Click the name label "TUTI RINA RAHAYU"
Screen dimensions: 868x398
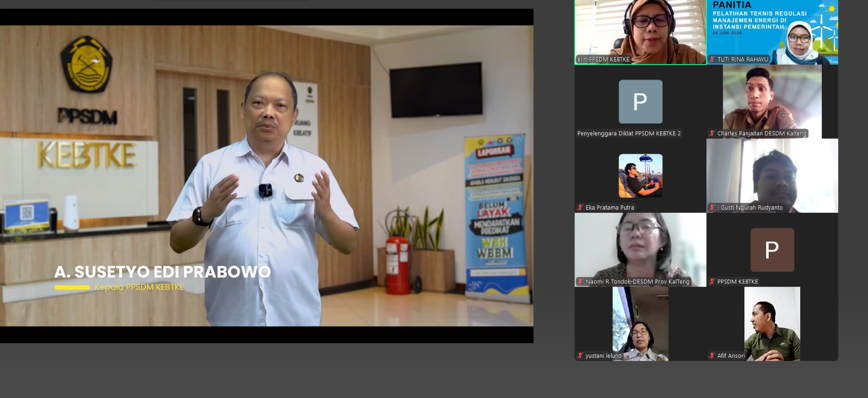pos(743,59)
